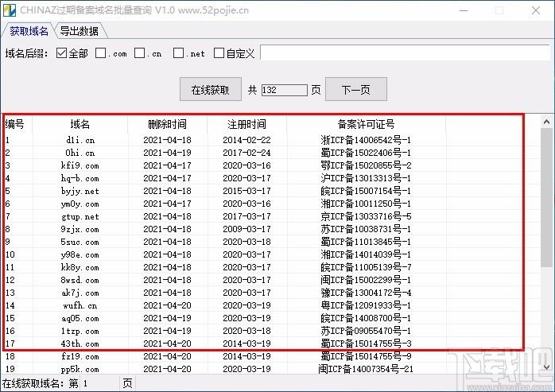Sort by the 域名 column header
This screenshot has width=555, height=392.
coord(80,124)
